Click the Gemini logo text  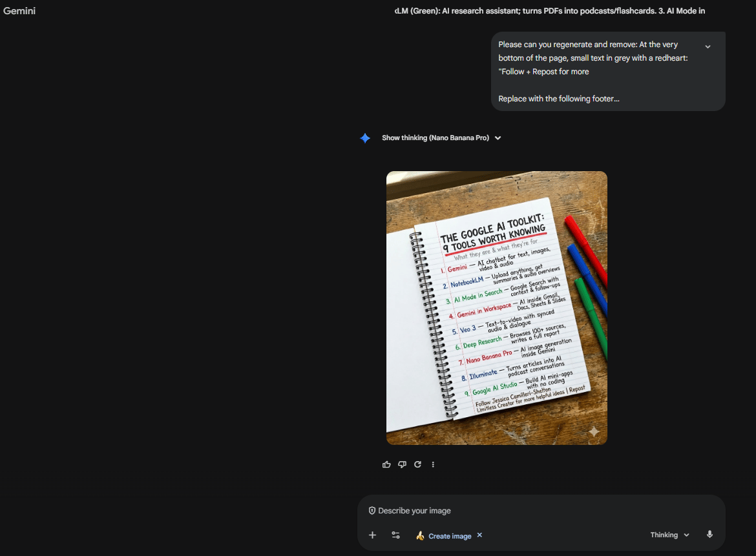tap(19, 10)
